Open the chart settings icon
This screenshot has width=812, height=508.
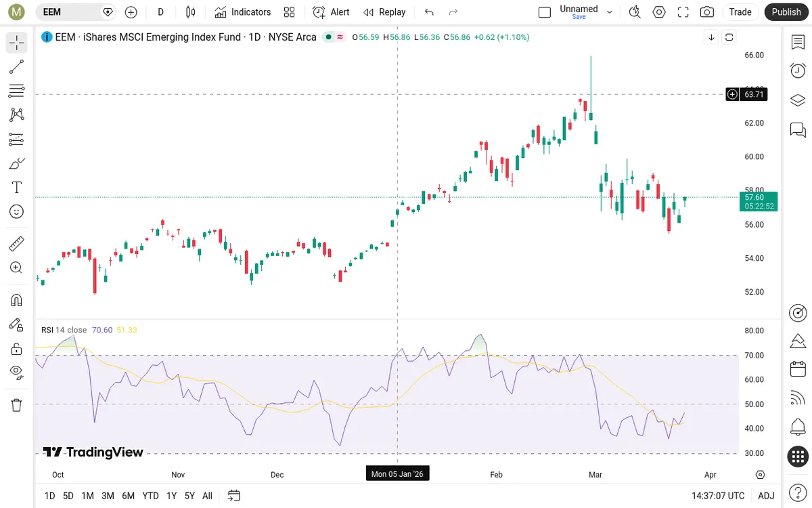pos(659,12)
